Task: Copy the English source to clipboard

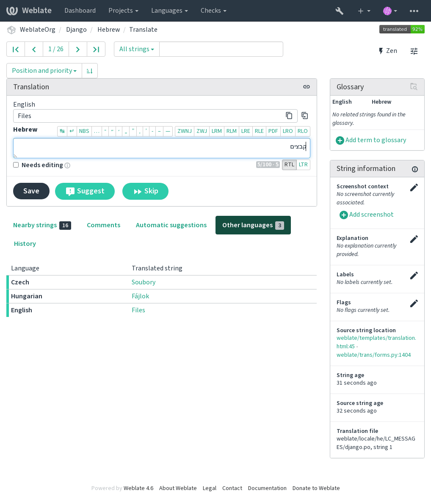Action: point(289,116)
